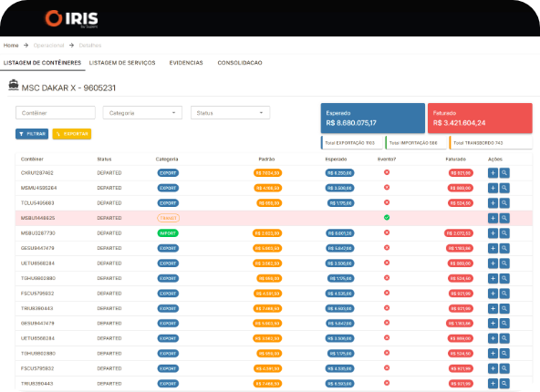Viewport: 540px width, 392px height.
Task: Open the Evidencias tab
Action: coord(186,63)
